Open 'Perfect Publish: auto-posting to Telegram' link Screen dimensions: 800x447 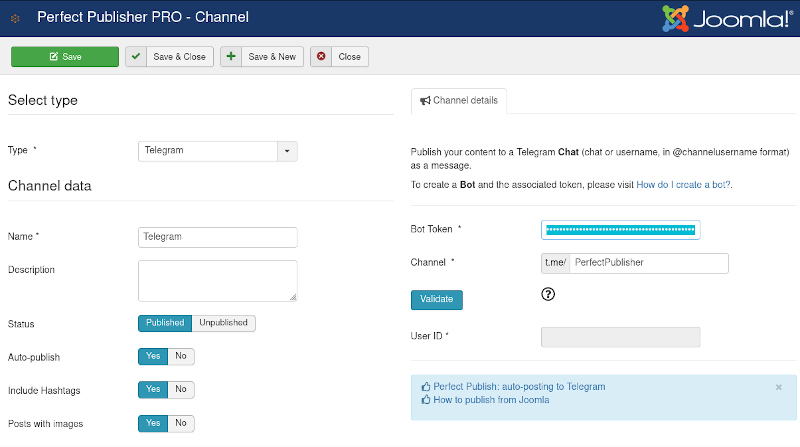(519, 387)
